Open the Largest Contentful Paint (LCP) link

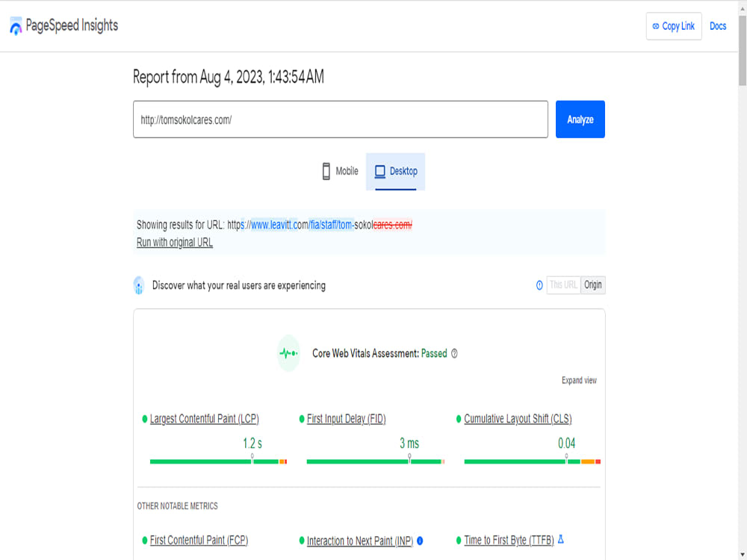click(x=205, y=419)
